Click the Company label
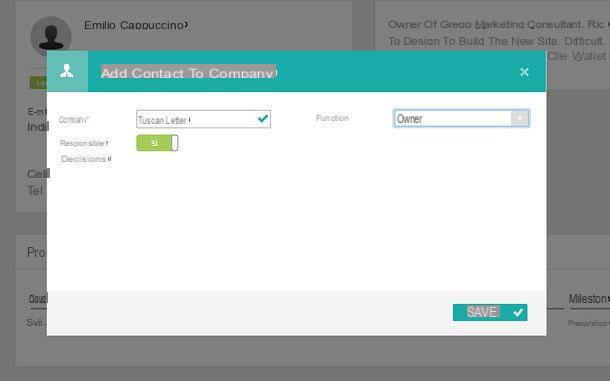Image resolution: width=610 pixels, height=381 pixels. [x=74, y=119]
